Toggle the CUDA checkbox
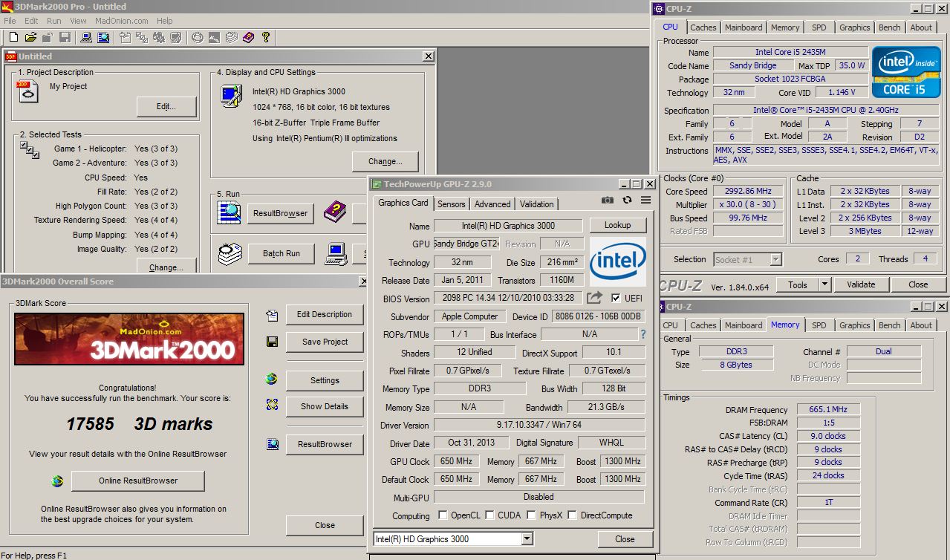 pyautogui.click(x=489, y=515)
